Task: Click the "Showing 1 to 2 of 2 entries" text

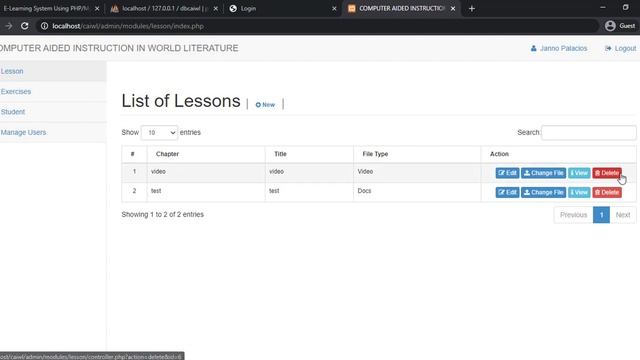Action: [162, 214]
